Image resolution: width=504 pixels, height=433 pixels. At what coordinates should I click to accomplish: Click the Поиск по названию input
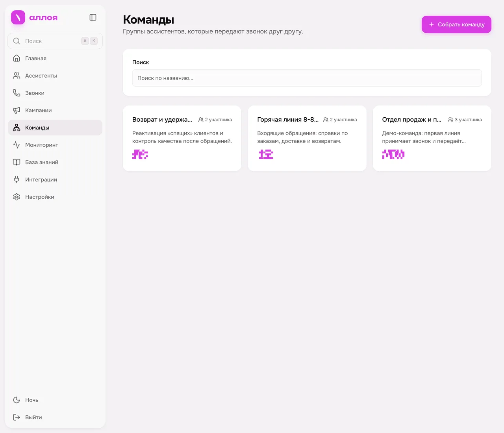pos(307,78)
